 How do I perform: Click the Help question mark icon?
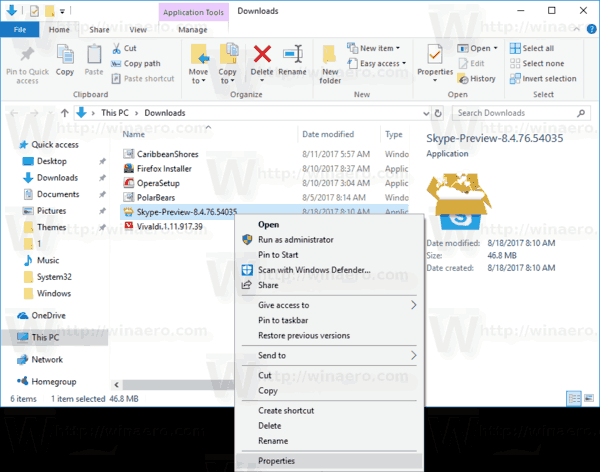click(591, 29)
